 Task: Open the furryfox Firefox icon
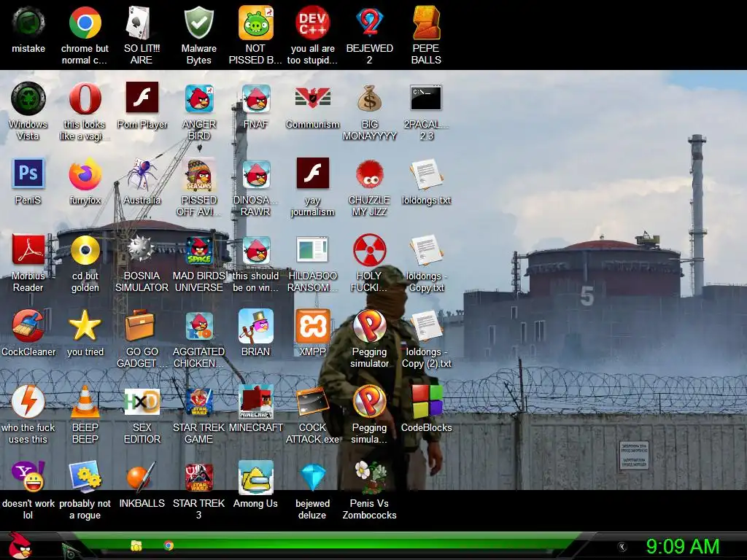pos(85,174)
